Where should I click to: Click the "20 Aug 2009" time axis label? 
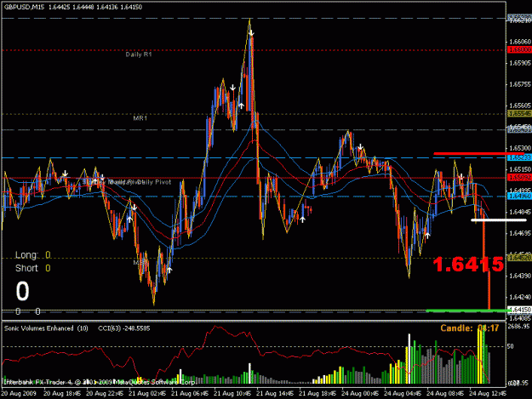click(19, 394)
